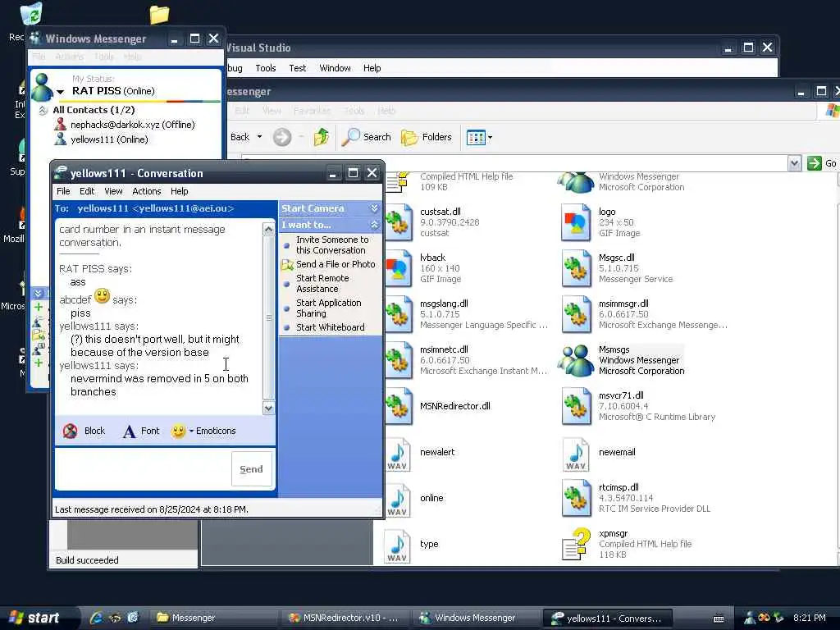
Task: Switch to MSNRedirector.v10 taskbar button
Action: pyautogui.click(x=344, y=619)
